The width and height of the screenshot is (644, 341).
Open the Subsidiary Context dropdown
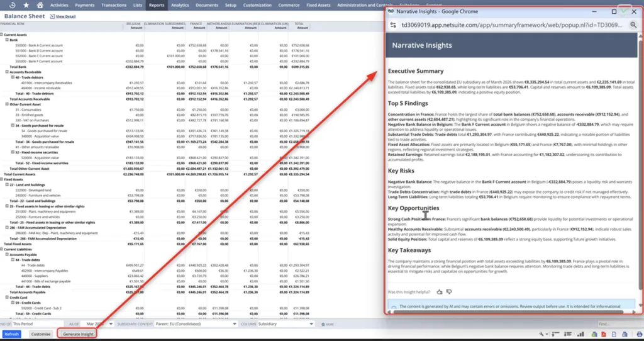coord(196,324)
